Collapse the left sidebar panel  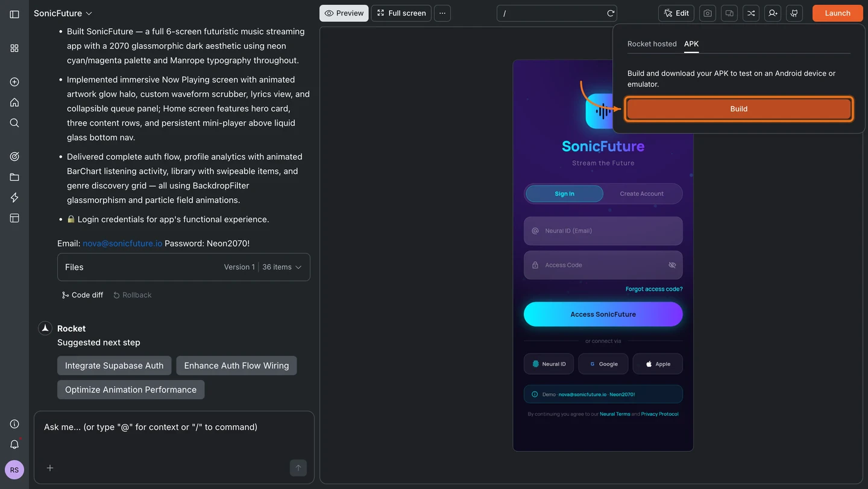coord(14,14)
